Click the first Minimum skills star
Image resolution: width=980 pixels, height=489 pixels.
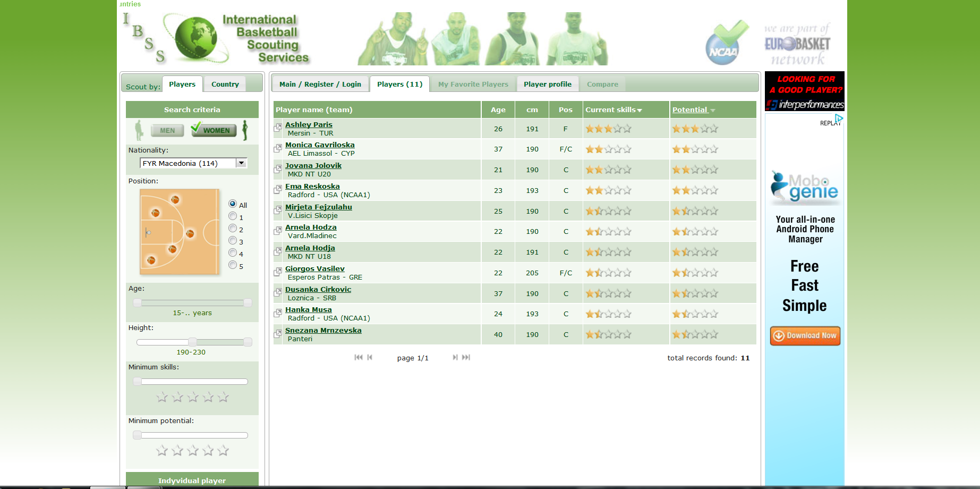(x=162, y=397)
